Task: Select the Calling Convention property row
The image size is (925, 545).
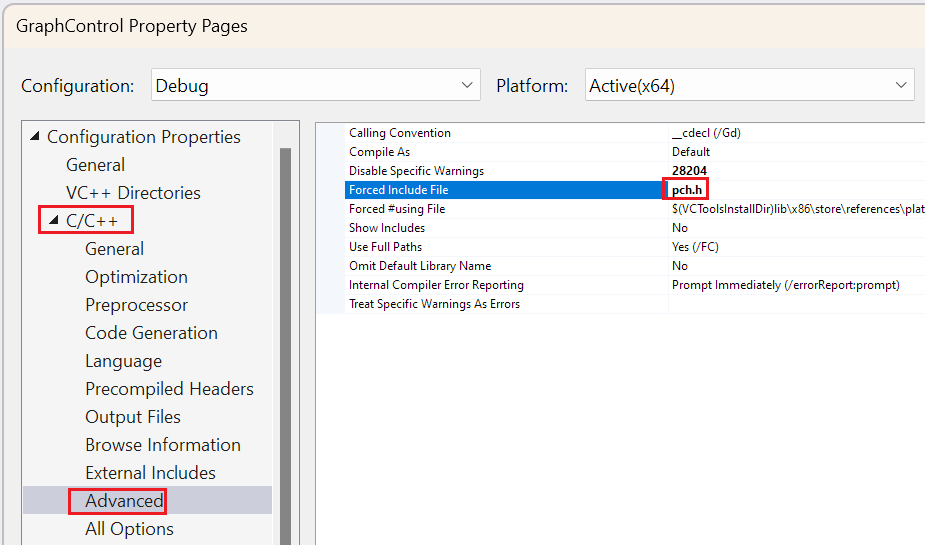Action: pyautogui.click(x=400, y=133)
